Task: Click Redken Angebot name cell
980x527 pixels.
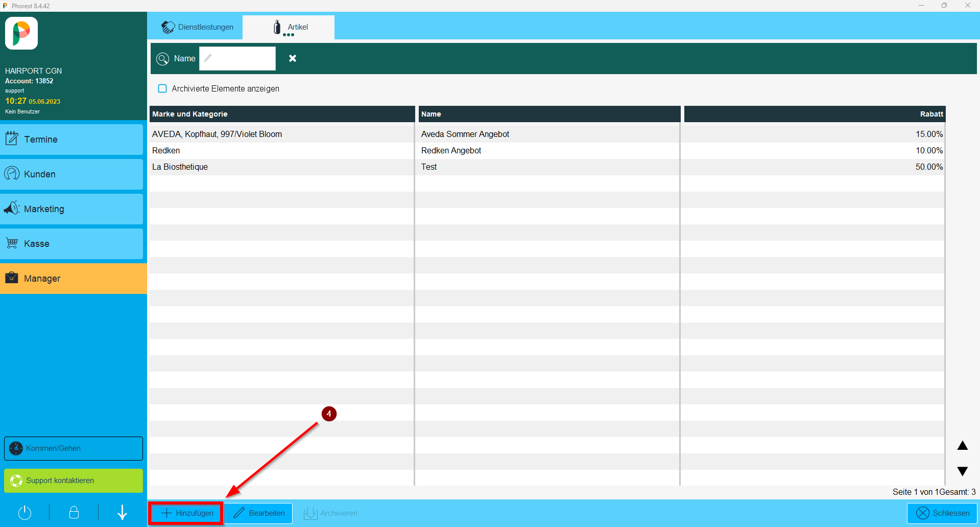Action: point(451,150)
